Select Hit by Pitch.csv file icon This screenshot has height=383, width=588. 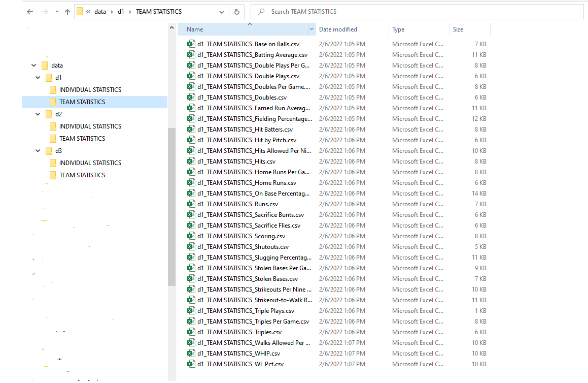(x=191, y=140)
